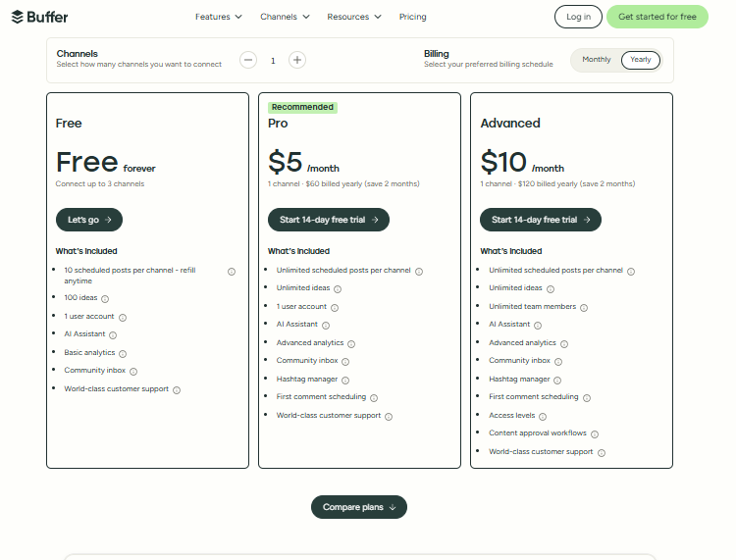The image size is (736, 560).
Task: Click 'Select your preferred billing schedule' text
Action: (x=488, y=65)
